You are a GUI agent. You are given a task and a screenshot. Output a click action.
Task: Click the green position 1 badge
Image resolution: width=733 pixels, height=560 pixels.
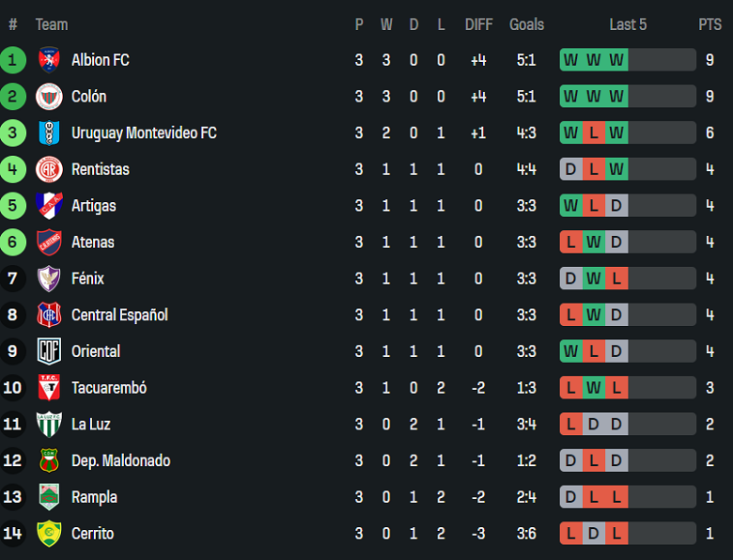click(x=12, y=60)
